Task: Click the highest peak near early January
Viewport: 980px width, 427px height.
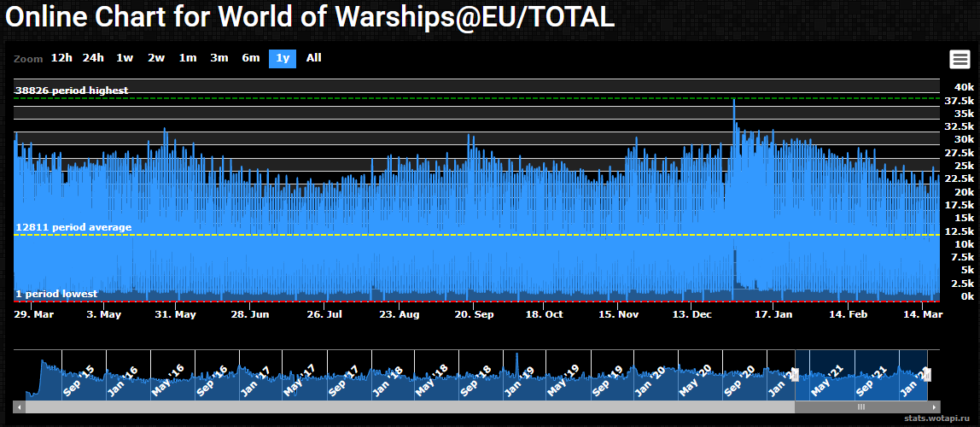Action: click(x=734, y=101)
